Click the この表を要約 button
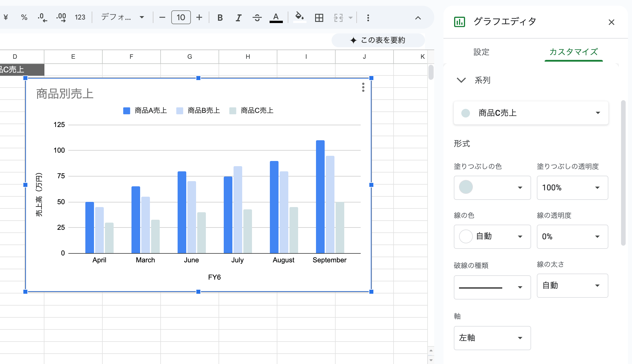632x364 pixels. coord(378,40)
